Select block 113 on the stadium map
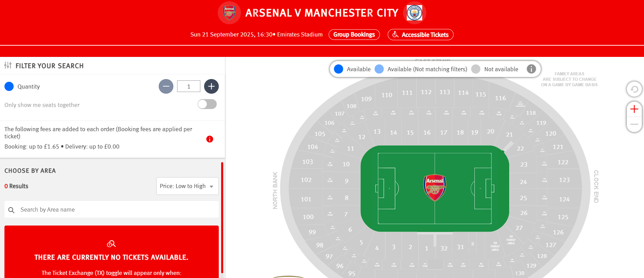 pyautogui.click(x=444, y=92)
